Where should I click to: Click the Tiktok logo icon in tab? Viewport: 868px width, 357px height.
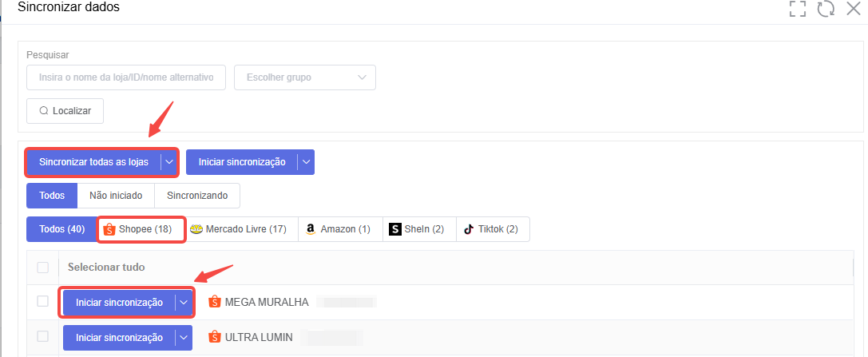click(x=469, y=229)
